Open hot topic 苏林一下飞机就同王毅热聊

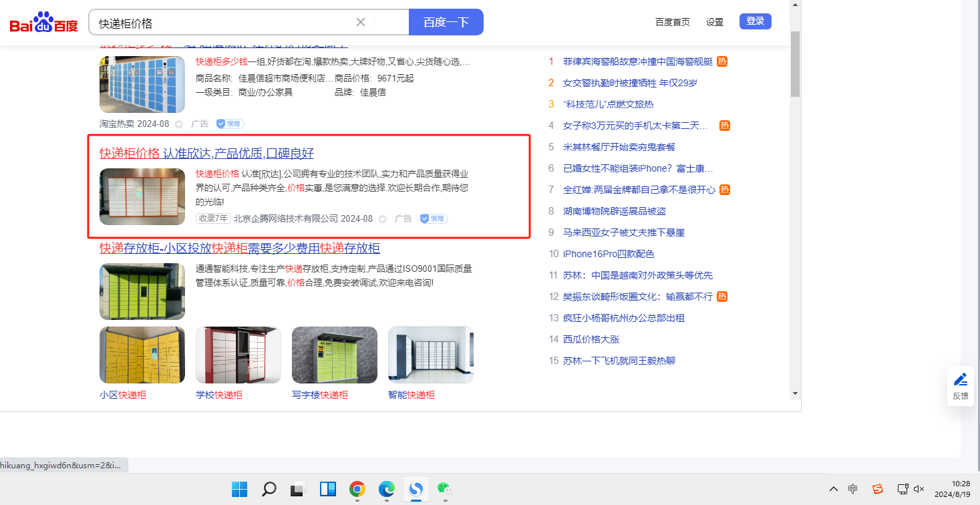(619, 361)
